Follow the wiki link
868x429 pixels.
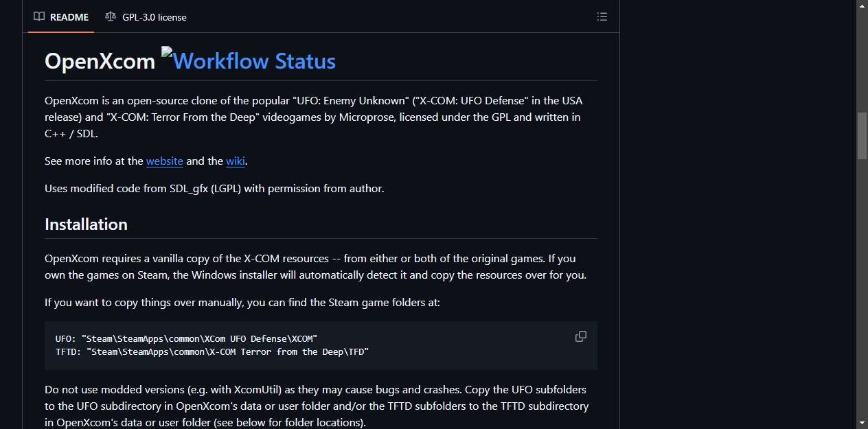tap(236, 161)
